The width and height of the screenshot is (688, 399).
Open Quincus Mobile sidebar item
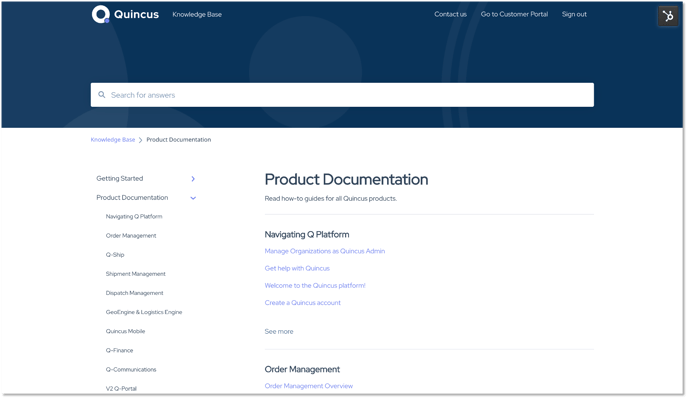(x=125, y=331)
